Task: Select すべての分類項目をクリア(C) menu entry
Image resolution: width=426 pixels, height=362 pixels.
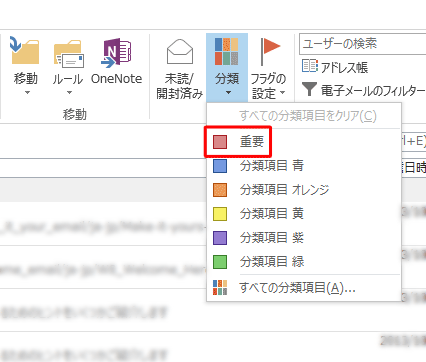Action: [304, 116]
